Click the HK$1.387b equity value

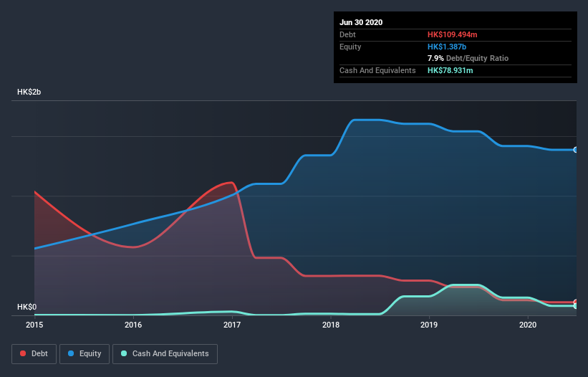point(447,47)
